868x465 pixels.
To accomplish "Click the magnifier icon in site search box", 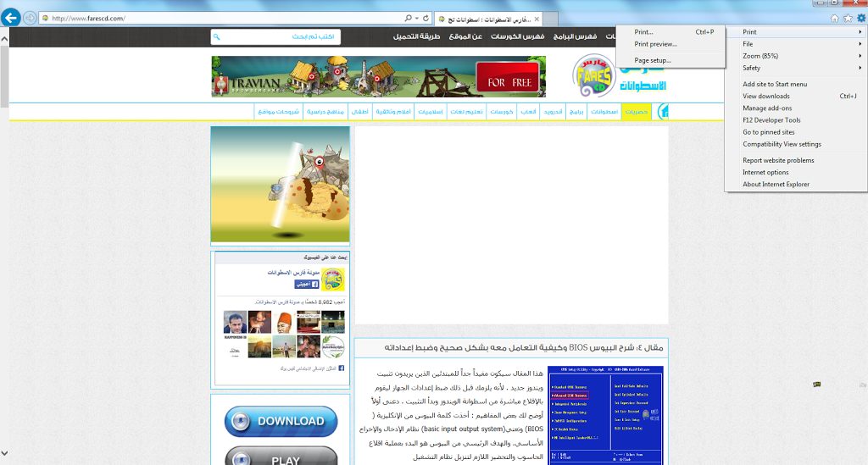I will (216, 37).
